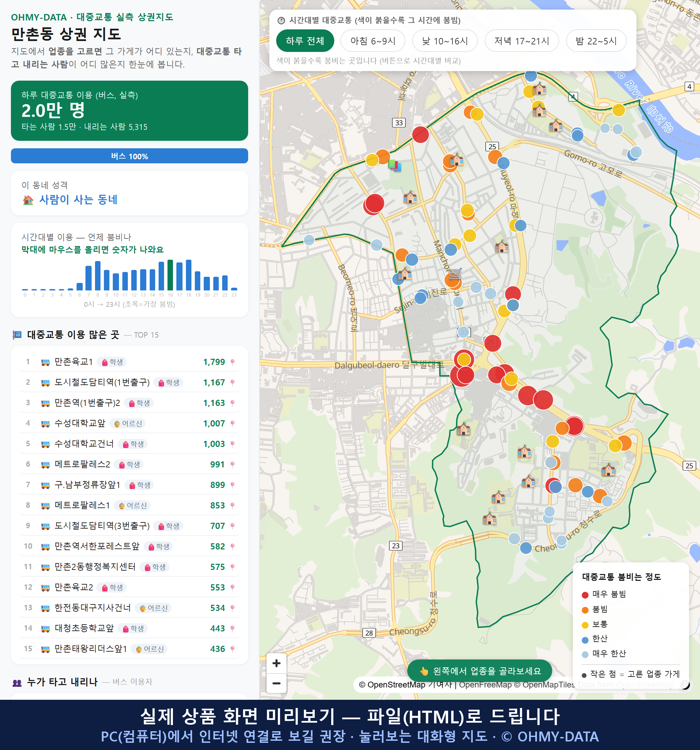Click map pin icon for 구.남부정류장앞1 row
The height and width of the screenshot is (750, 700).
(x=232, y=485)
